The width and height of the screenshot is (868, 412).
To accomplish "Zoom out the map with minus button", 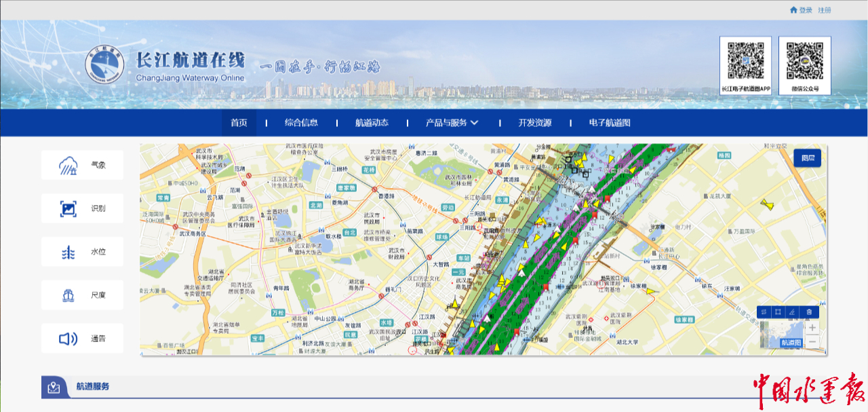I will coord(812,341).
